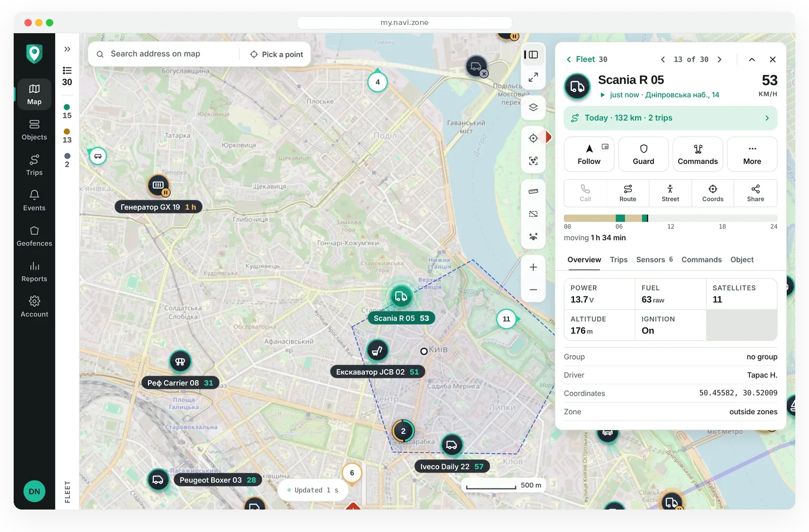809x532 pixels.
Task: Click the fullscreen expand map icon
Action: (x=533, y=77)
